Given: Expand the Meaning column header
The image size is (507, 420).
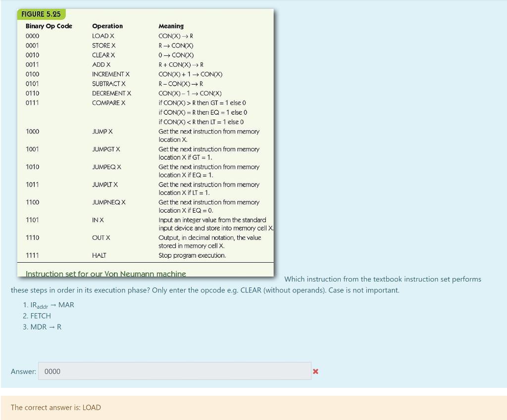Looking at the screenshot, I should pos(171,26).
